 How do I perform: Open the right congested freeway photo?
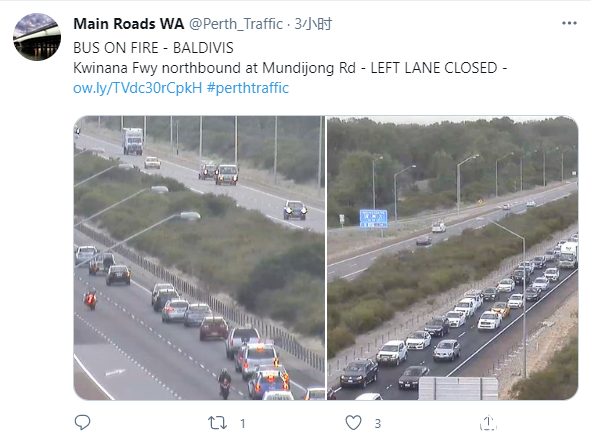pyautogui.click(x=452, y=258)
